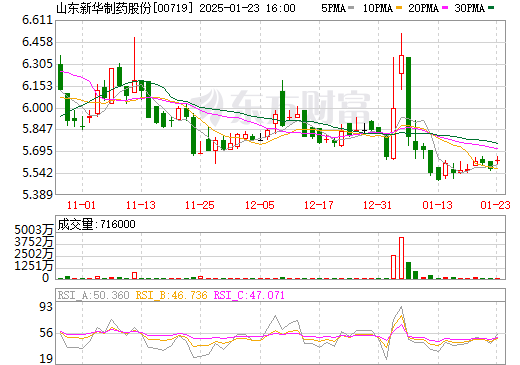This screenshot has width=520, height=365.
Task: Click the 6.000 price axis label
Action: pyautogui.click(x=37, y=108)
